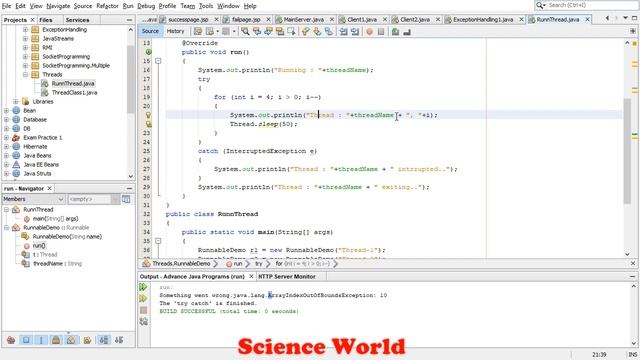This screenshot has height=360, width=640.
Task: Expand the Hibernate project node
Action: (6, 147)
